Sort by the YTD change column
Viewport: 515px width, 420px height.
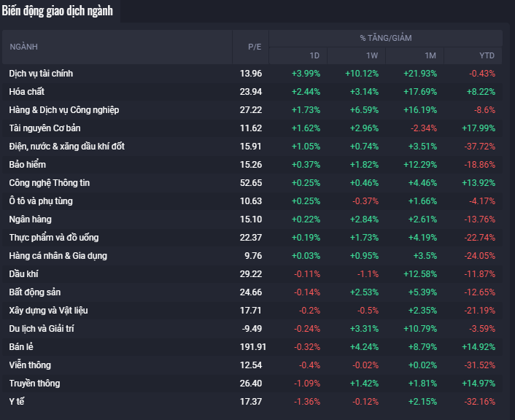pyautogui.click(x=487, y=56)
